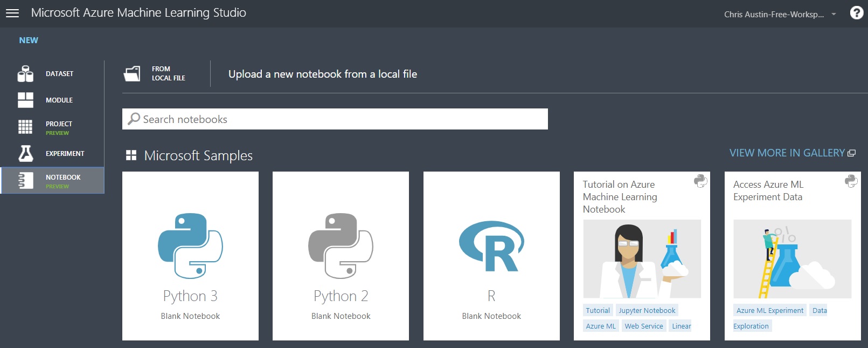Click the Jupyter Notebook tag

pyautogui.click(x=647, y=310)
